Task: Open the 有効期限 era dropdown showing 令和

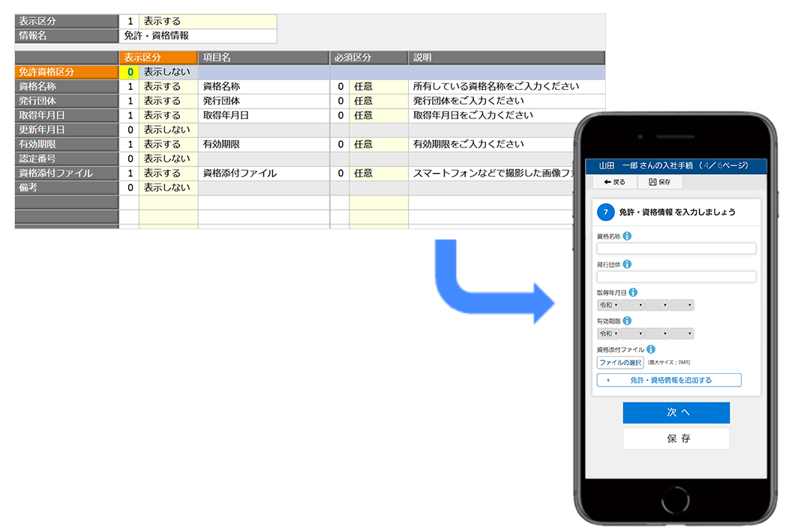Action: point(607,333)
